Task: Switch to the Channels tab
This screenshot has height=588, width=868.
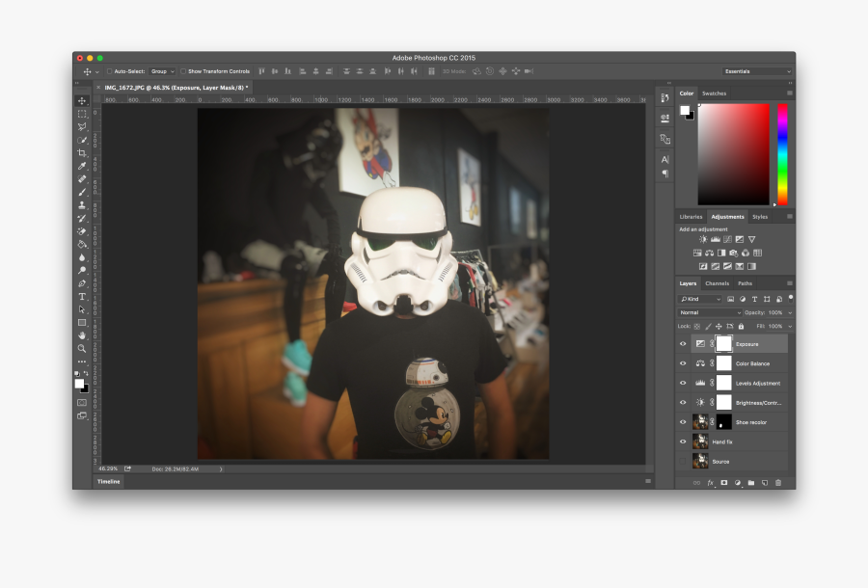Action: tap(717, 283)
